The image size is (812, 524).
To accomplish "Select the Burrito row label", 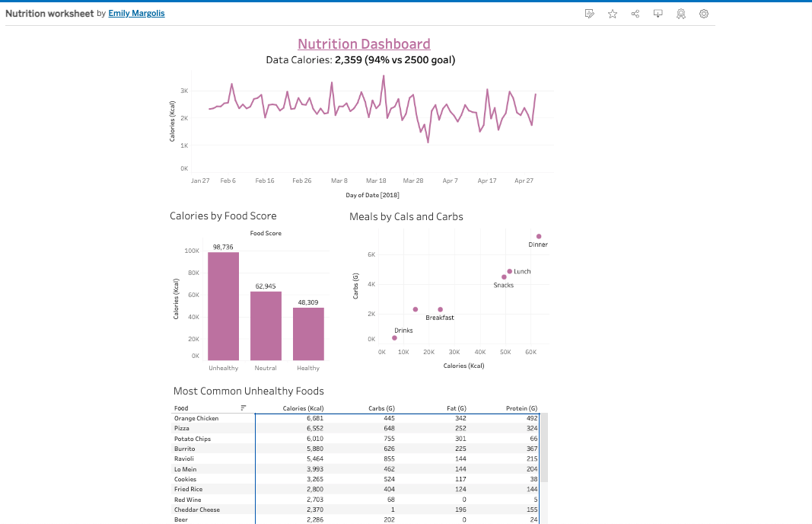I will pyautogui.click(x=184, y=449).
